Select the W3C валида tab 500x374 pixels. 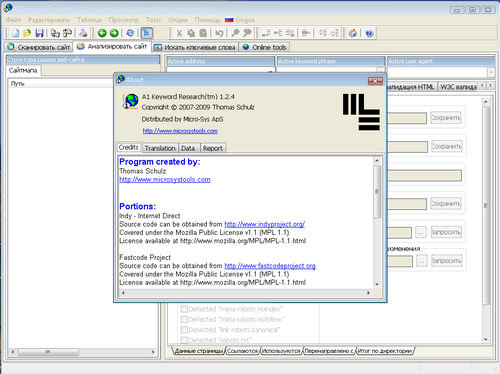click(x=458, y=87)
